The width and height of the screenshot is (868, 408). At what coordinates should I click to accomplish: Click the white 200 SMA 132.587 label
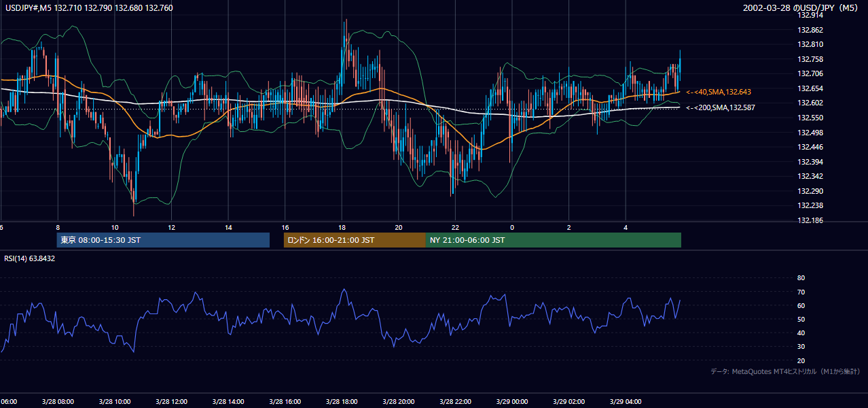pyautogui.click(x=720, y=107)
